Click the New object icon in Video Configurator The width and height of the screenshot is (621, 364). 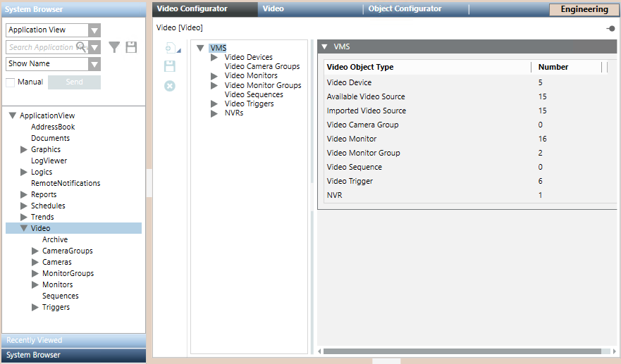pos(170,49)
